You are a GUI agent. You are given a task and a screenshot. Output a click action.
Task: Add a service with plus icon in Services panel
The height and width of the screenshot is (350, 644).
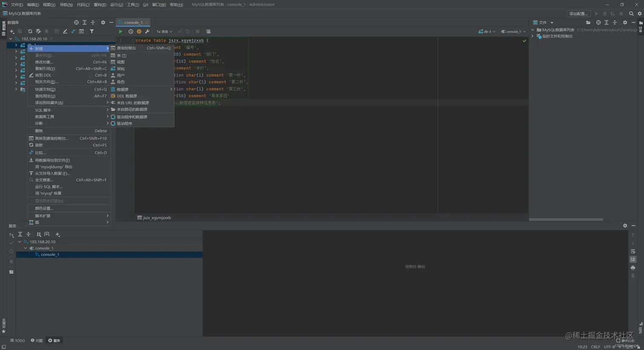pos(57,234)
